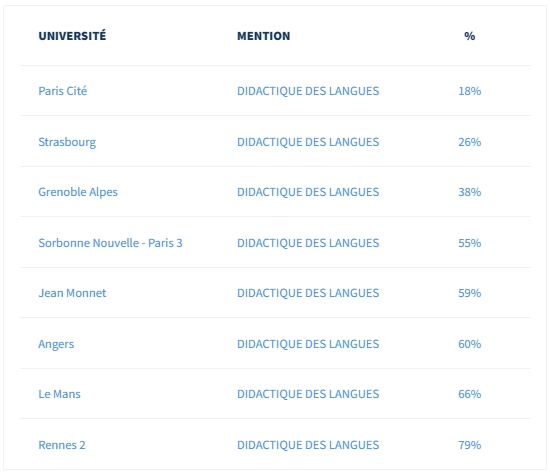Click Didactique des langues for Grenoble Alpes
Screen dimensions: 550x474
pyautogui.click(x=308, y=192)
